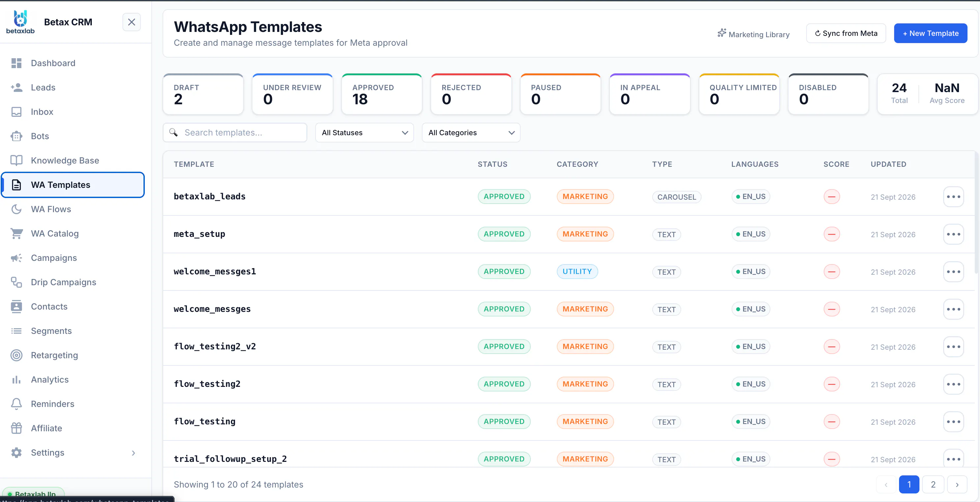Open the All Statuses dropdown
This screenshot has height=502, width=980.
365,133
